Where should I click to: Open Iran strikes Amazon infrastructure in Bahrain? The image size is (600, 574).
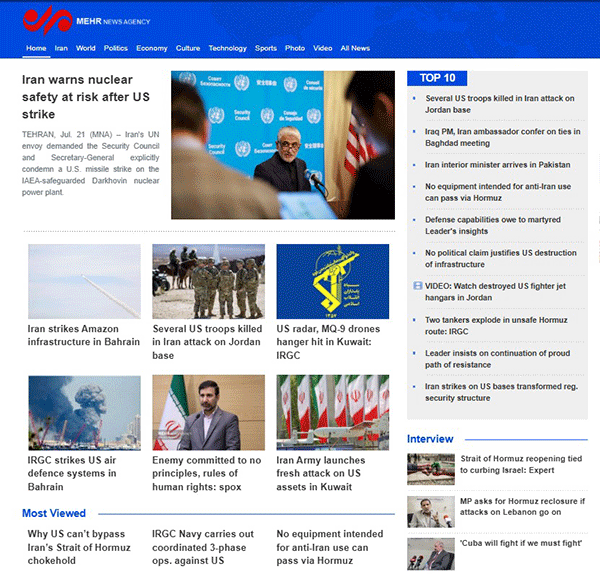coord(83,335)
